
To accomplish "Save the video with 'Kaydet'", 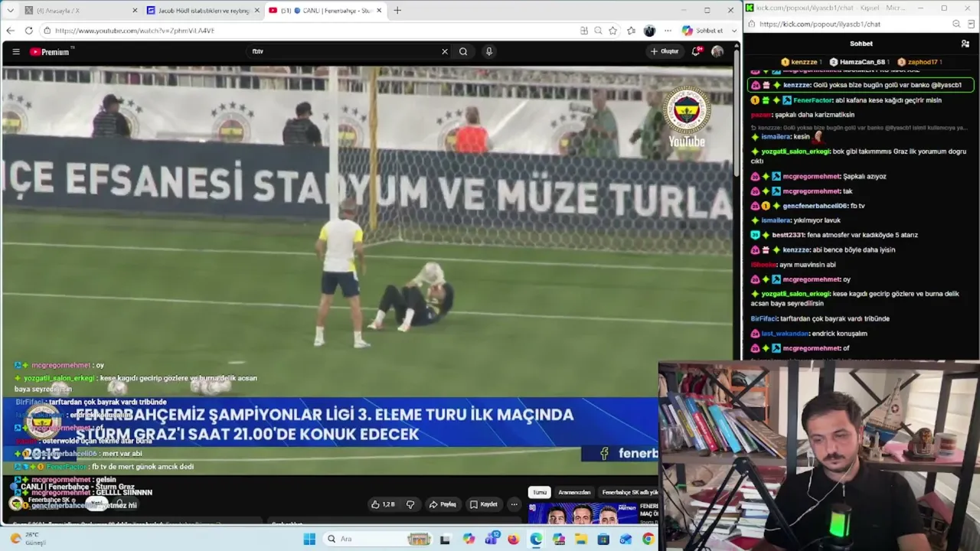I will [x=484, y=504].
